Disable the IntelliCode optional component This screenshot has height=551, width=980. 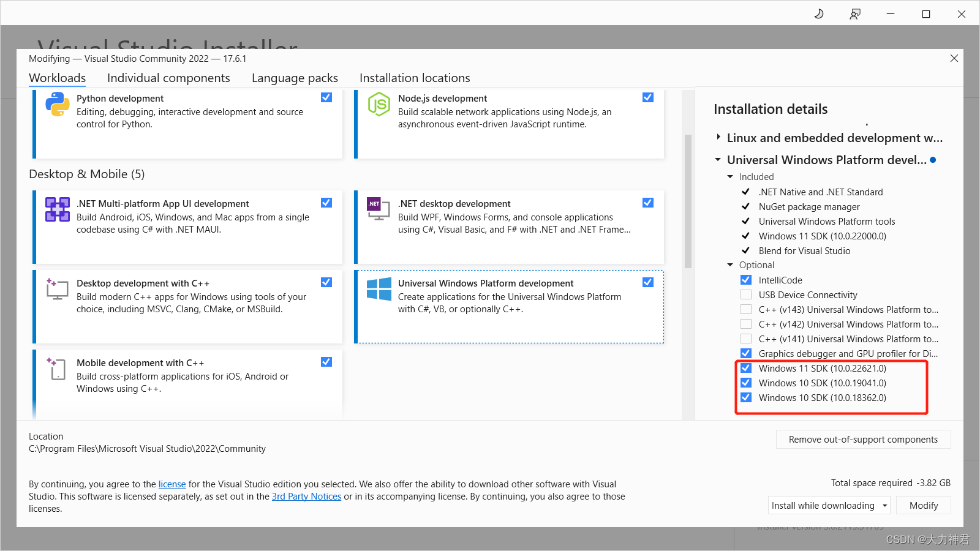746,280
